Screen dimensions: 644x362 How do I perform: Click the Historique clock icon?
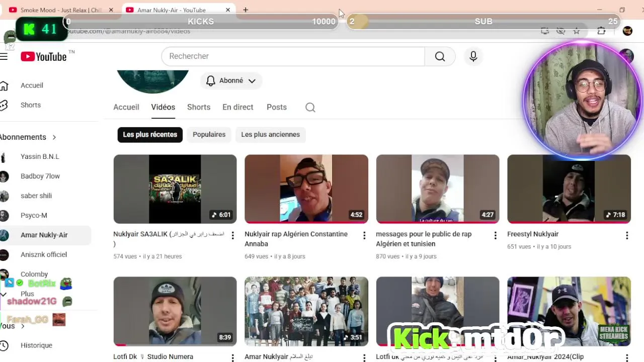[x=4, y=345]
